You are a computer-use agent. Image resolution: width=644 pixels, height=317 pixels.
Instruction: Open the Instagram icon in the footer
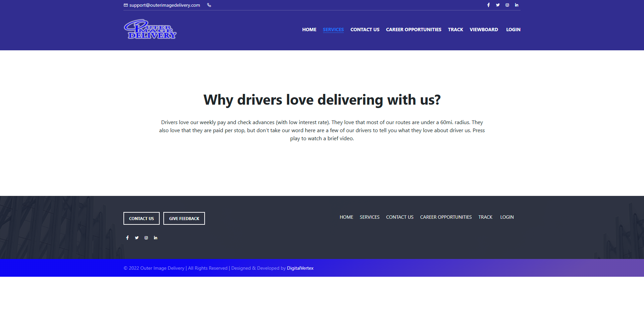tap(146, 237)
